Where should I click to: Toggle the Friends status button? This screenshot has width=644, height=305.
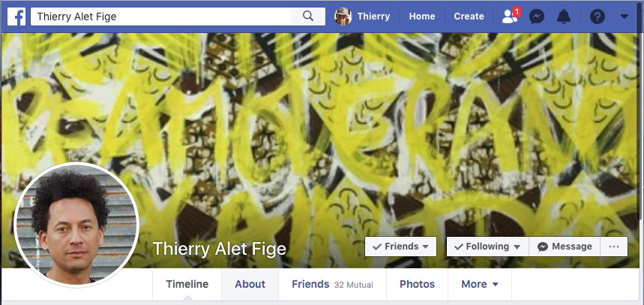(400, 247)
